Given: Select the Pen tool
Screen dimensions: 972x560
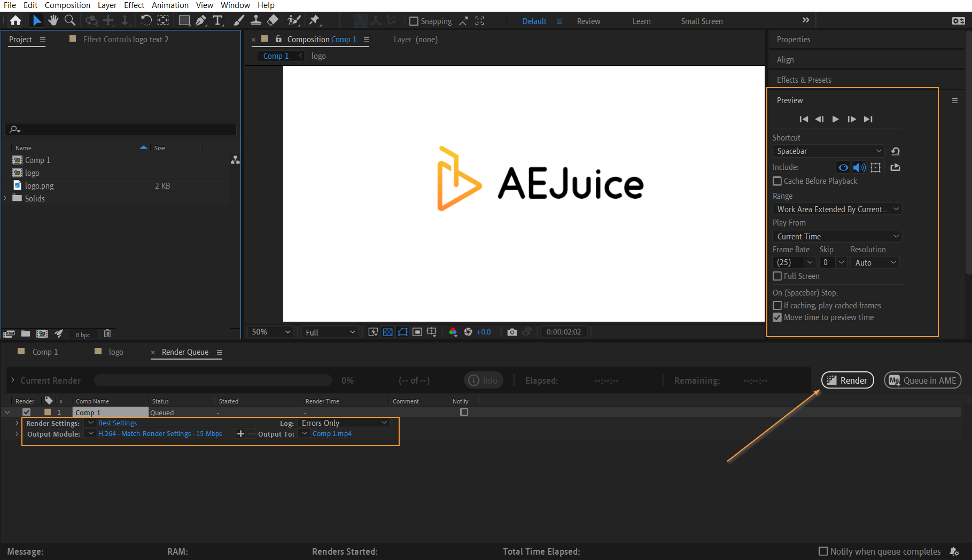Looking at the screenshot, I should [x=201, y=20].
